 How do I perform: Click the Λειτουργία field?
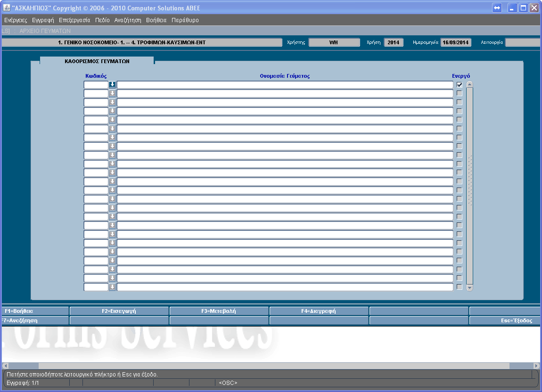(x=523, y=42)
